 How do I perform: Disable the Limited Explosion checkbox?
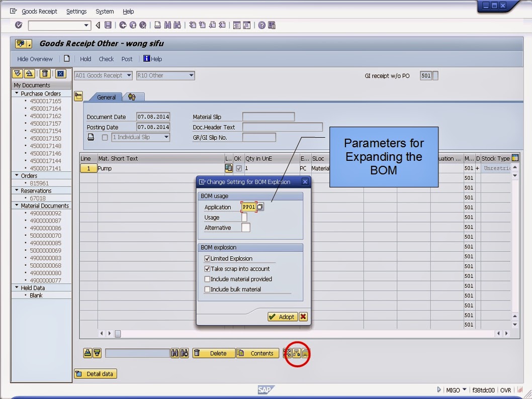point(208,259)
